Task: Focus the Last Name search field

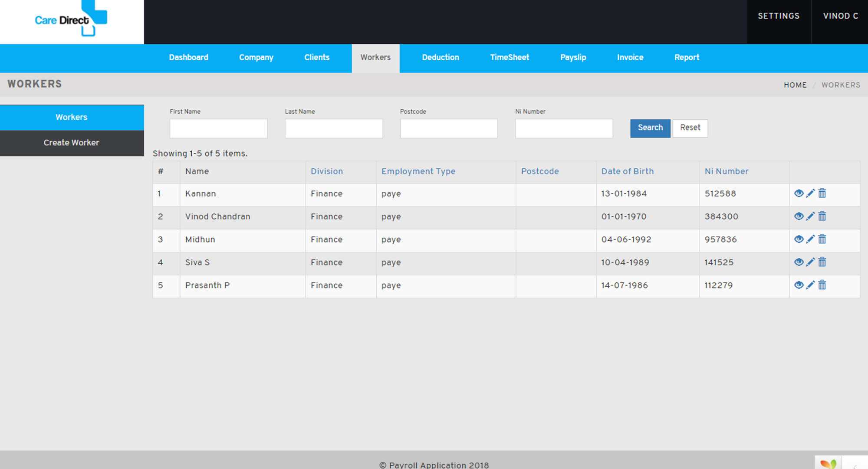Action: point(334,128)
